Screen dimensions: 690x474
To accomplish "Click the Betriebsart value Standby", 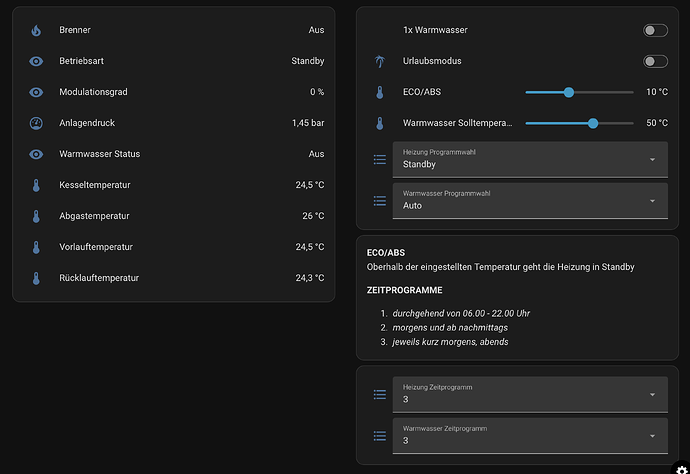I will [x=308, y=61].
